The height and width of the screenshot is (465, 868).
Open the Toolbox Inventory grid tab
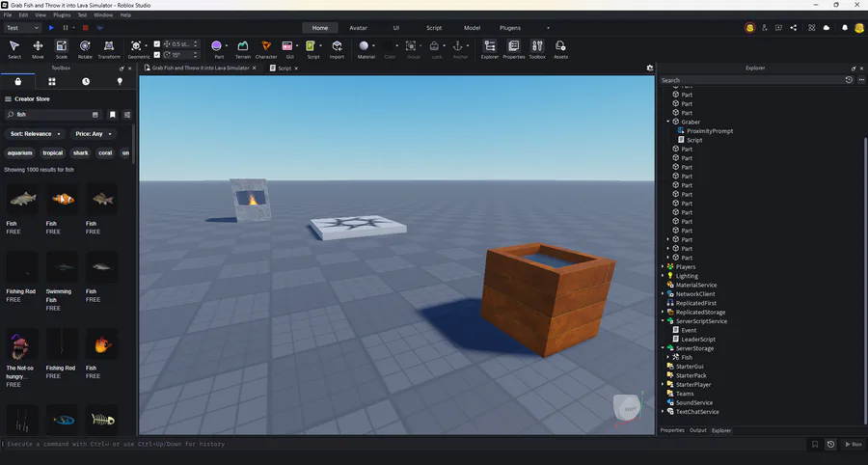click(x=51, y=81)
